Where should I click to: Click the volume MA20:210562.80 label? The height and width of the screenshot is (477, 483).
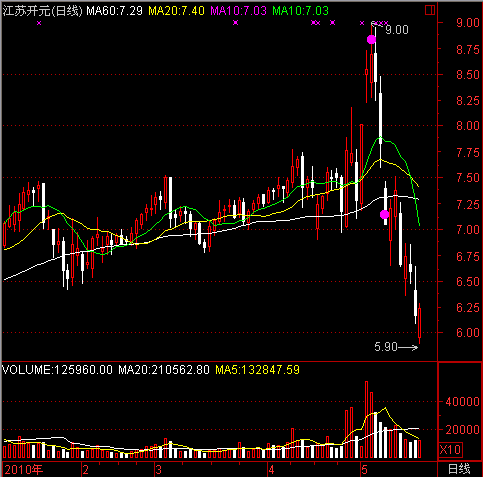(x=164, y=370)
